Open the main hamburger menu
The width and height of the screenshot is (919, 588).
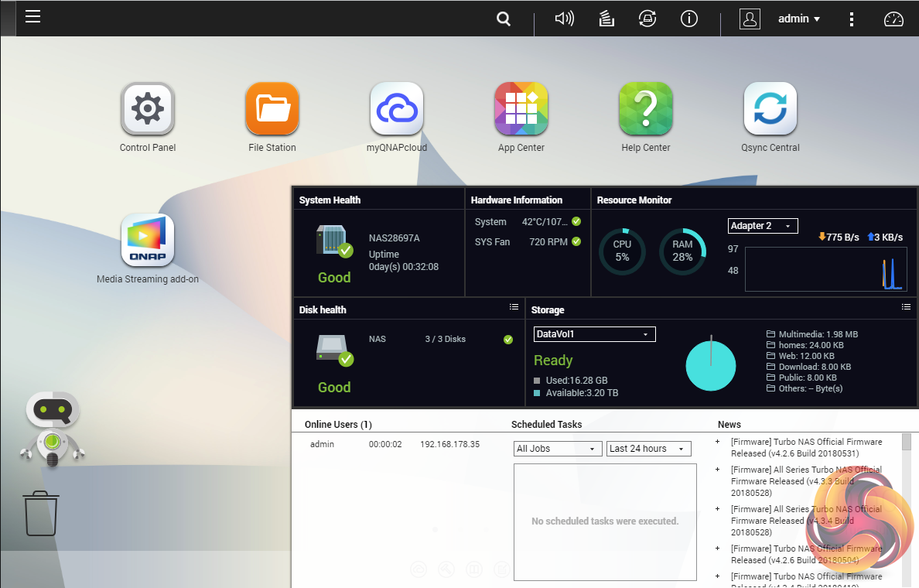(32, 16)
